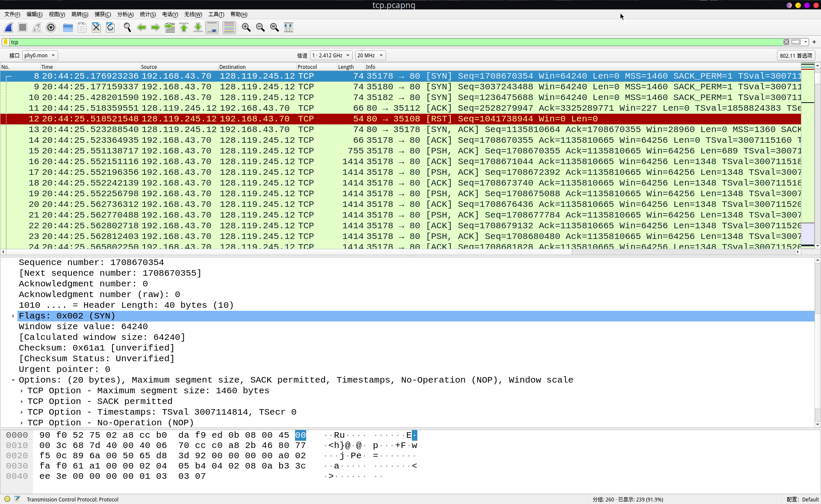Clear the tcp display filter
Image resolution: width=821 pixels, height=504 pixels.
(x=786, y=42)
